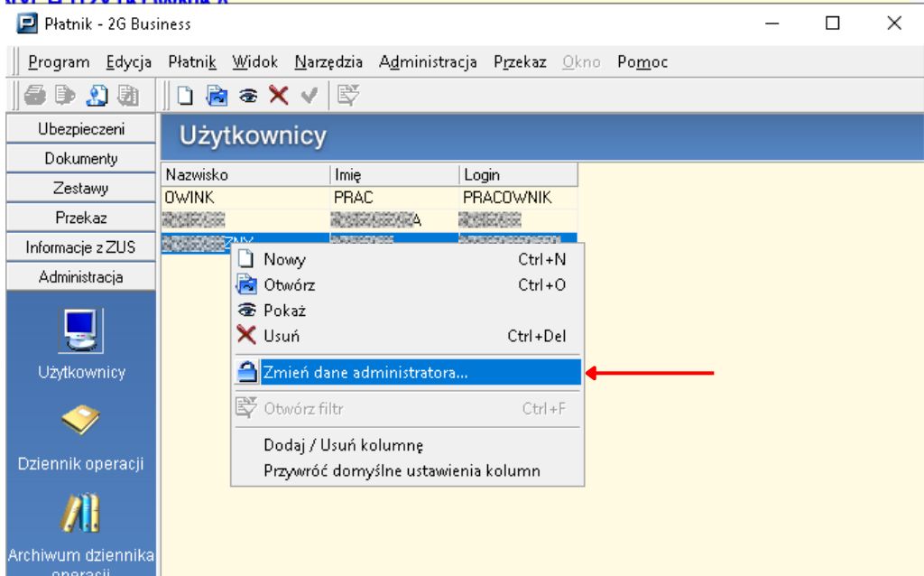The width and height of the screenshot is (924, 576).
Task: Open the Pomoc menu
Action: click(642, 62)
